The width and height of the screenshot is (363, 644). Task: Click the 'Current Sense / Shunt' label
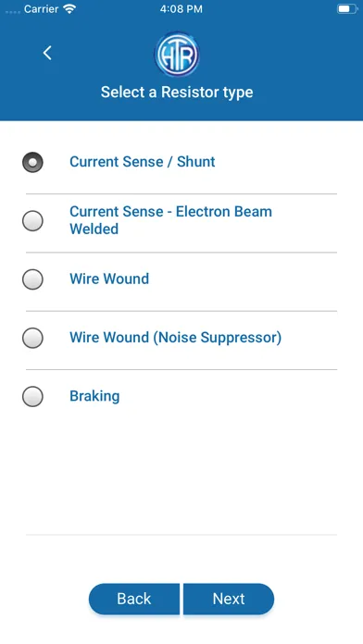143,162
